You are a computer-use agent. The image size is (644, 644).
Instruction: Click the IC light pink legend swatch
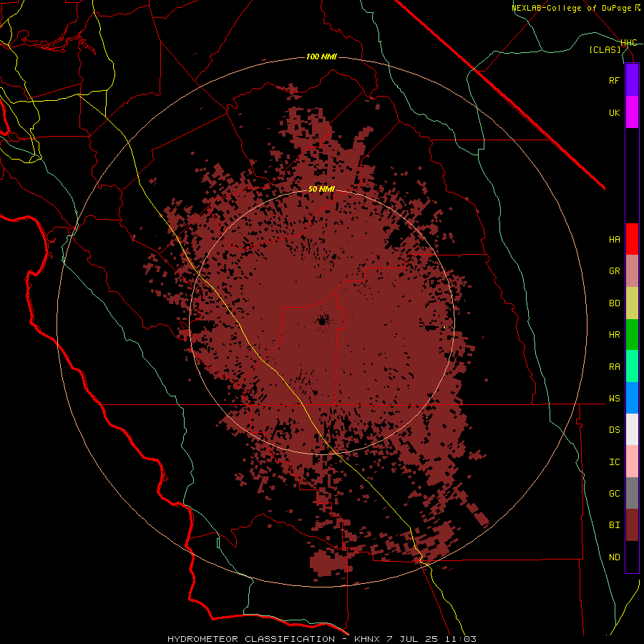click(x=632, y=462)
